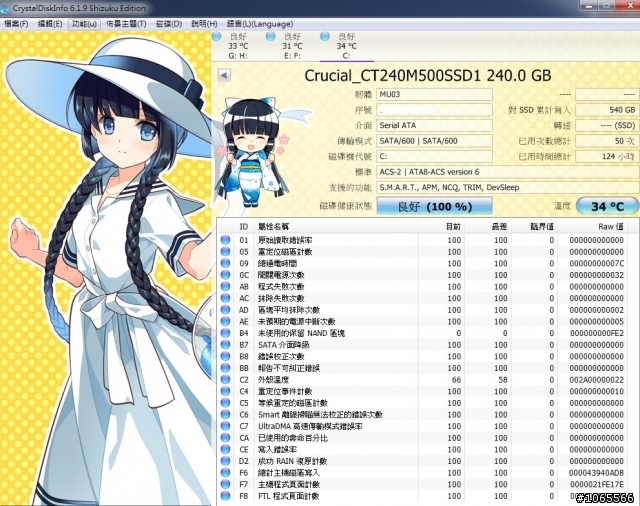
Task: Click the 臨界值 column header
Action: (x=534, y=226)
